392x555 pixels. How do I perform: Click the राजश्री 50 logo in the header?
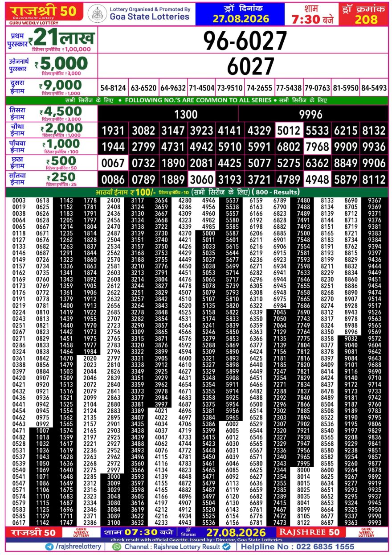44,11
